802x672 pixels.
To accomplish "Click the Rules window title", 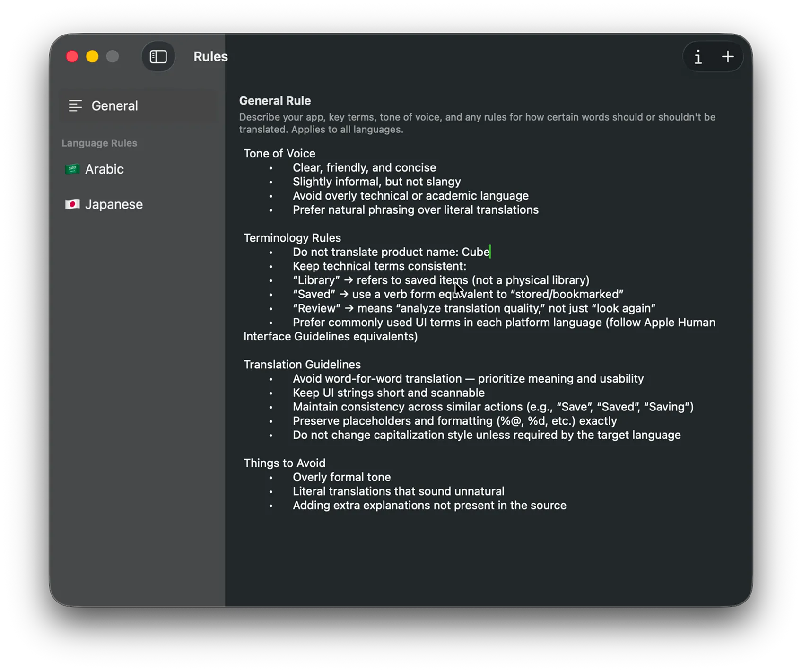I will click(210, 57).
